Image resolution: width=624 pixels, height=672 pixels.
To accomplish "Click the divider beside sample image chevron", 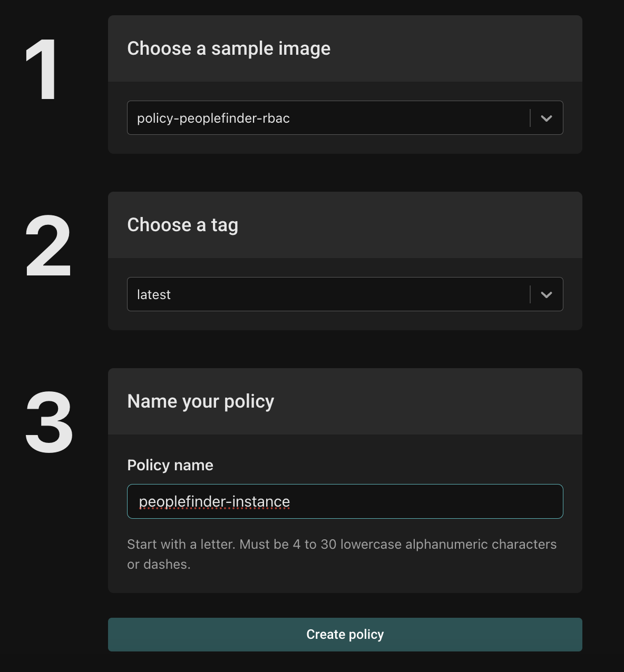I will (530, 118).
